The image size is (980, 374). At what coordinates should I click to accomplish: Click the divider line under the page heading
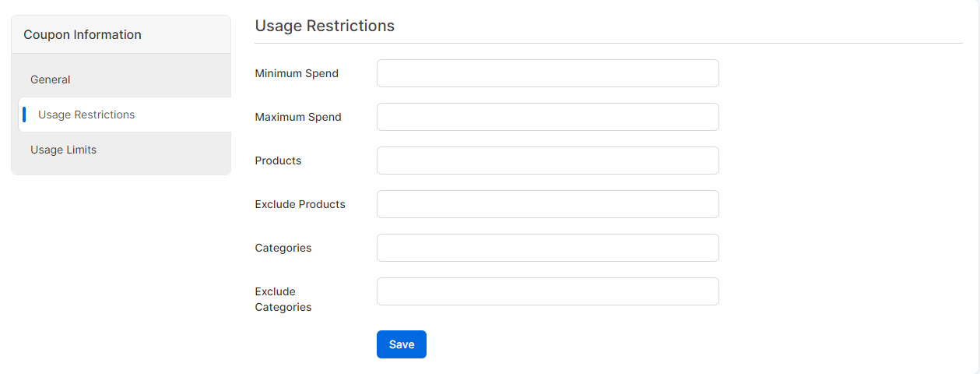pos(609,43)
